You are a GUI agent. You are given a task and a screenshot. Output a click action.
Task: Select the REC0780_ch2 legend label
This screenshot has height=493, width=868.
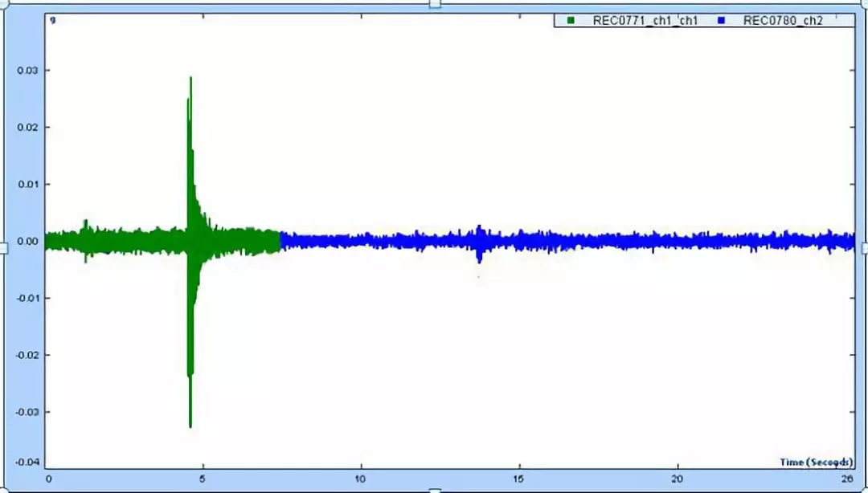(783, 21)
